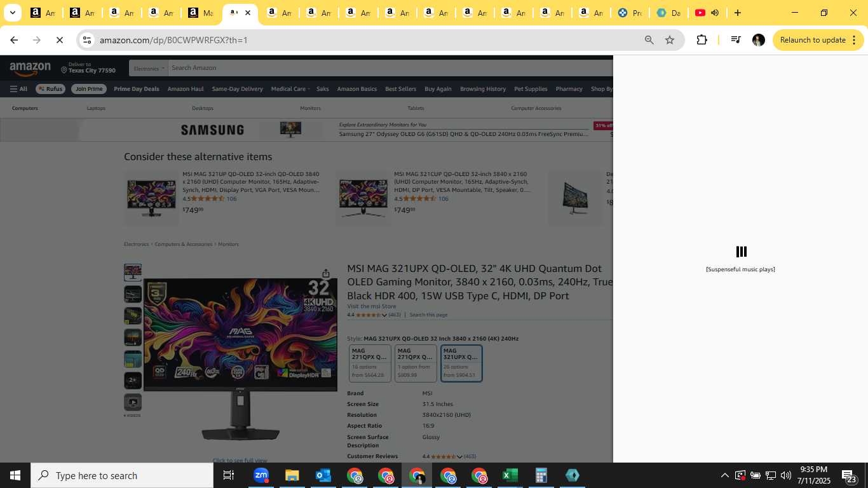Click to see full view link
Viewport: 868px width, 488px height.
tap(240, 461)
